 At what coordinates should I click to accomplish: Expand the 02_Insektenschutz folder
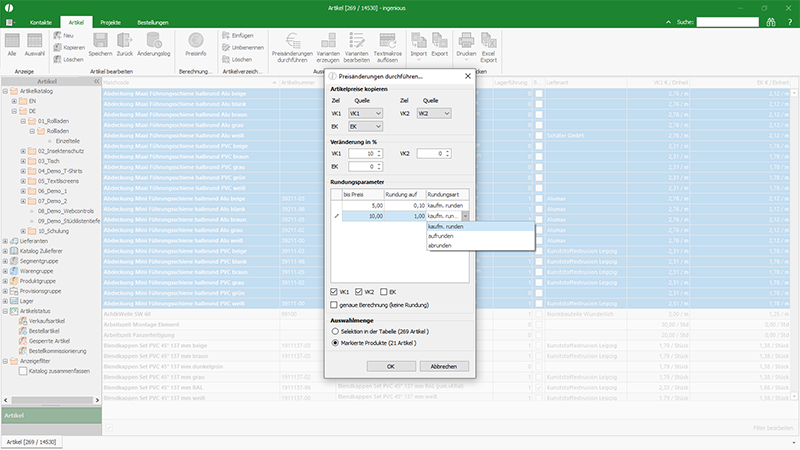[23, 151]
